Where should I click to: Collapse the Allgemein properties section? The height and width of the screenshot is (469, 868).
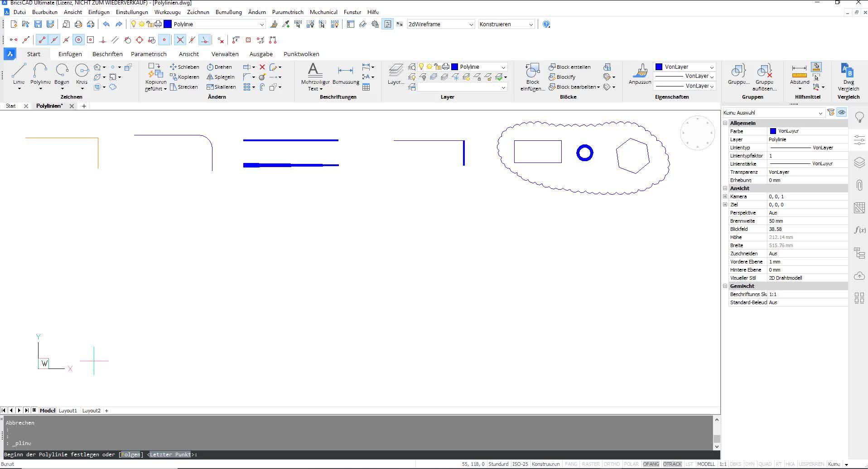[x=725, y=123]
